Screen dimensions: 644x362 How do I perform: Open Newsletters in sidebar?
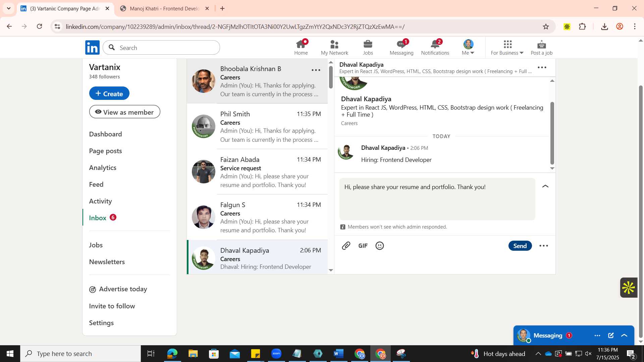tap(107, 262)
